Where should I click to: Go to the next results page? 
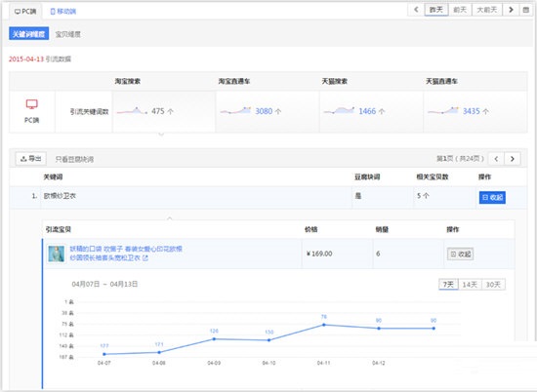(513, 159)
